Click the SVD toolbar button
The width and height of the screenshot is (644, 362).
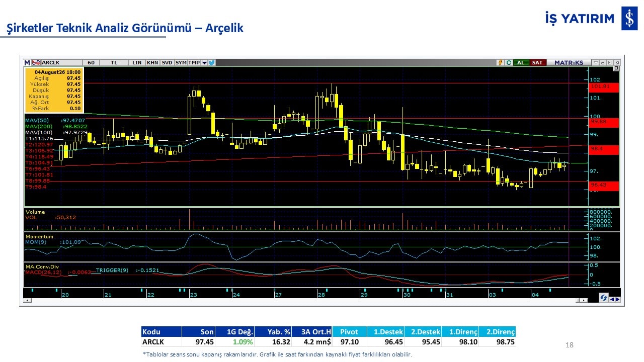point(167,63)
